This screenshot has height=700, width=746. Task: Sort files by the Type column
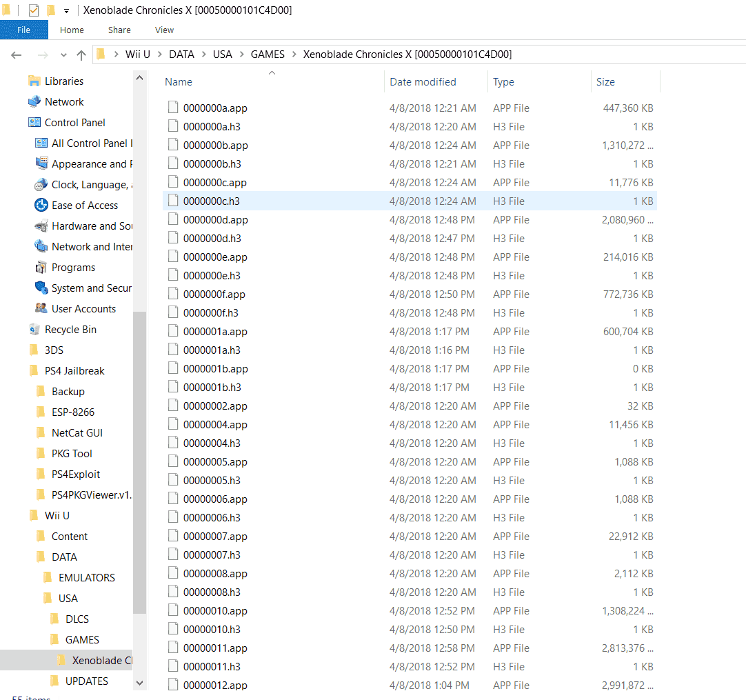503,82
